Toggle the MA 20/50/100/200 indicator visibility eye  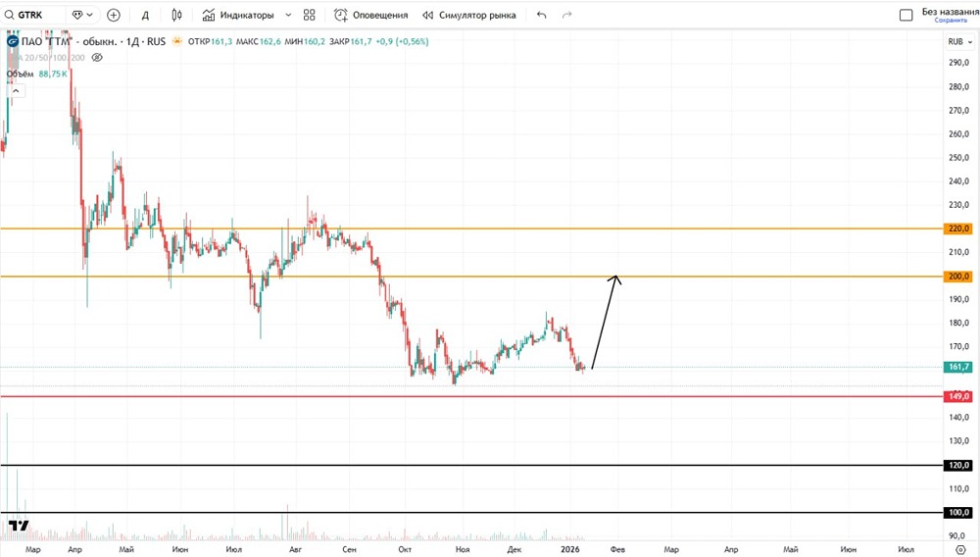click(x=97, y=58)
